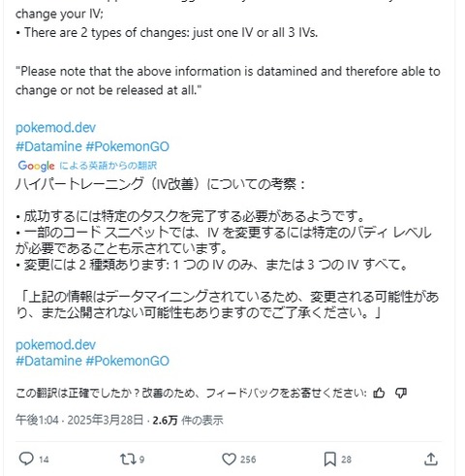The height and width of the screenshot is (476, 465).
Task: Open the translated #PokemonGO hashtag
Action: pyautogui.click(x=128, y=361)
